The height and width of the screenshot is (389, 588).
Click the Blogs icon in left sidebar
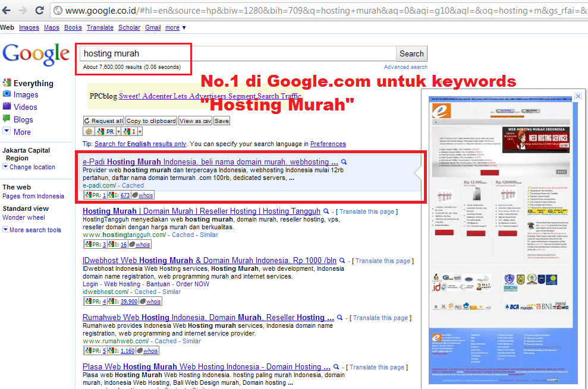click(7, 119)
